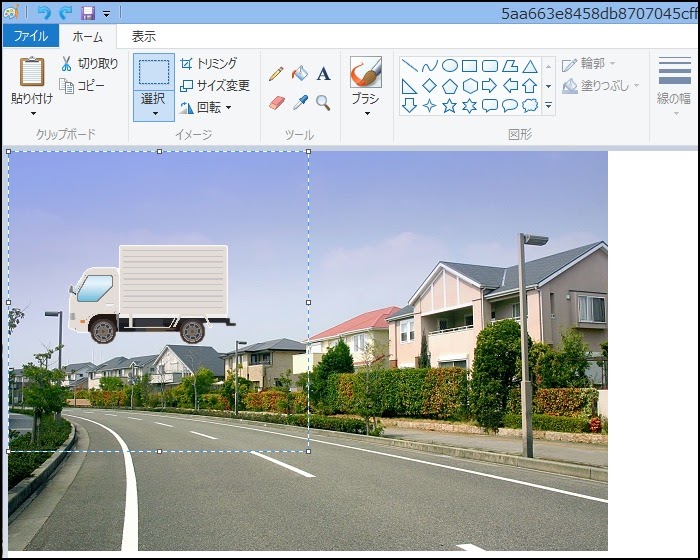
Task: Expand the ブラシ brush types dropdown
Action: pos(367,113)
